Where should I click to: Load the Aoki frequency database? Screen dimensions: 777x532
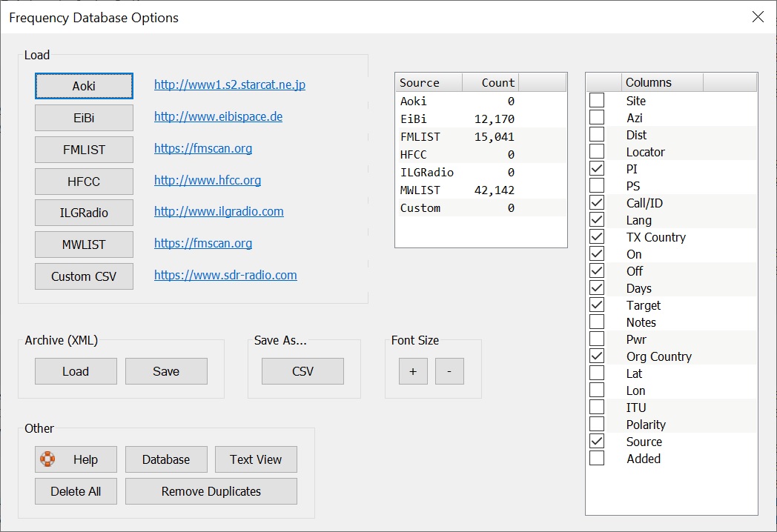point(84,86)
